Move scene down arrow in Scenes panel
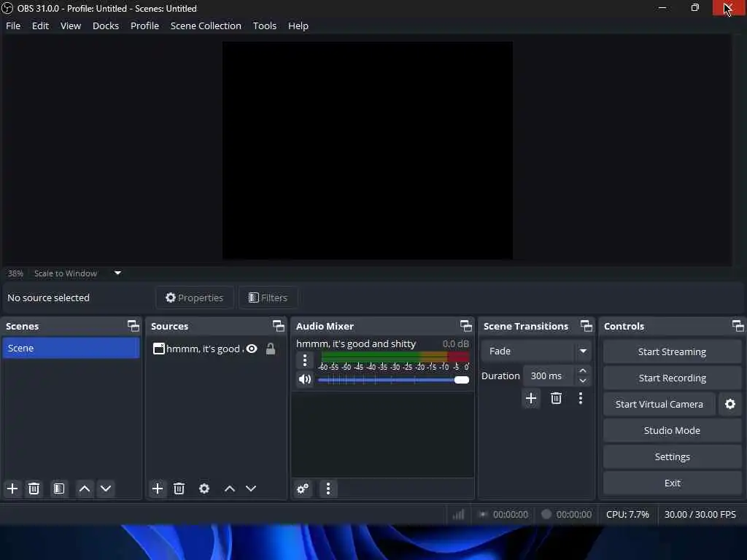This screenshot has width=747, height=560. pos(106,489)
